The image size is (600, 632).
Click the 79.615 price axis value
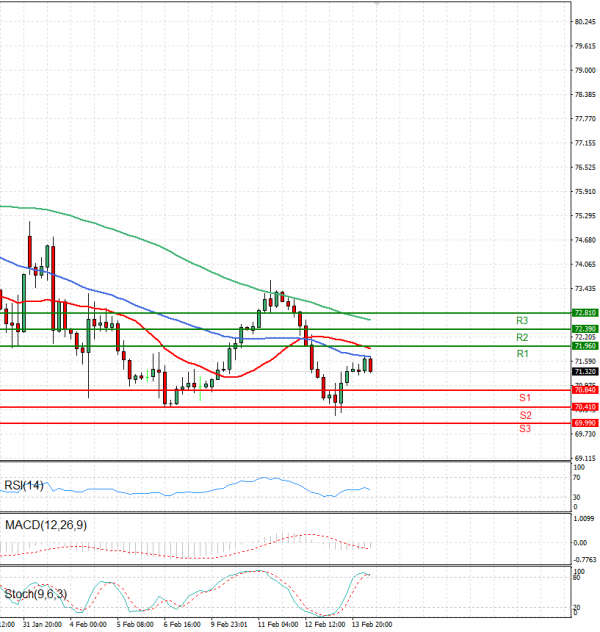585,46
